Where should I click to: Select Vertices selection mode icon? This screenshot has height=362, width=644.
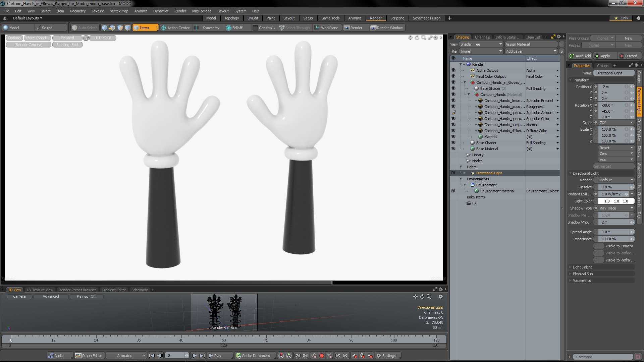[104, 28]
